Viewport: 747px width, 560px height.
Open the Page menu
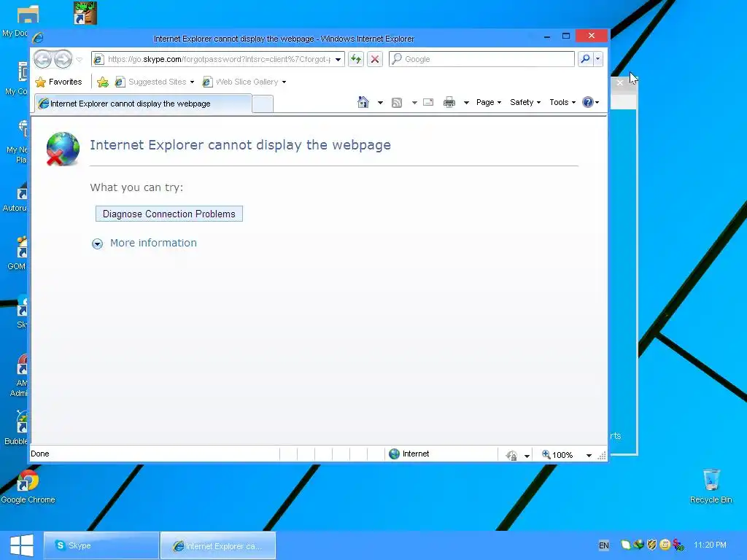(489, 102)
